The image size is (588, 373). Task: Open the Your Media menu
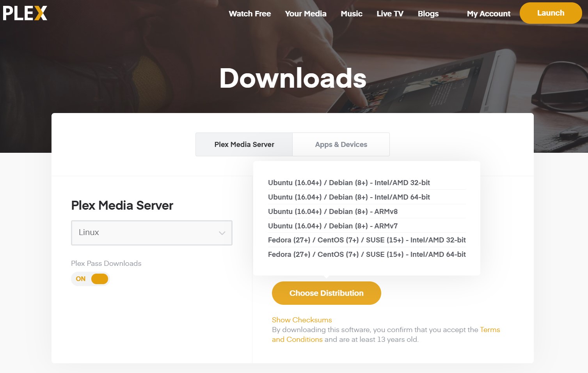(x=306, y=14)
